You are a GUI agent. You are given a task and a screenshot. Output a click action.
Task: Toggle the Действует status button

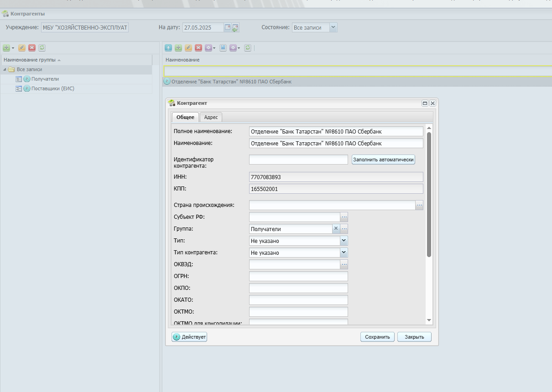[x=189, y=337]
